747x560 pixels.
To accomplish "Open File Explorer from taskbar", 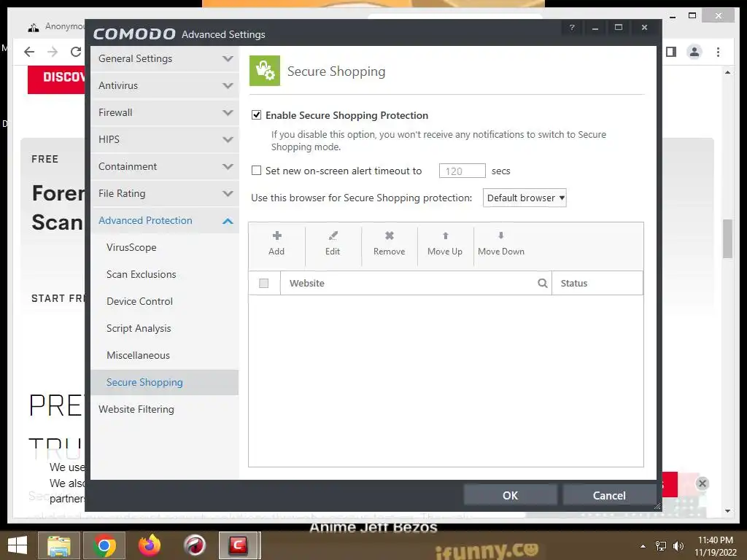I will [x=58, y=545].
